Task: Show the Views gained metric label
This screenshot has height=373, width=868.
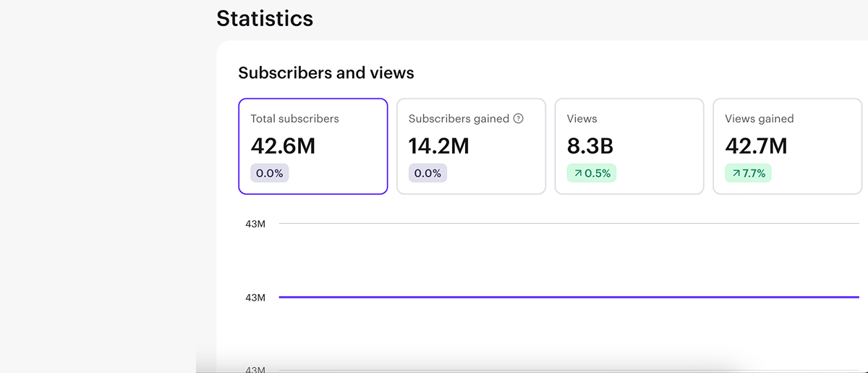Action: coord(759,119)
